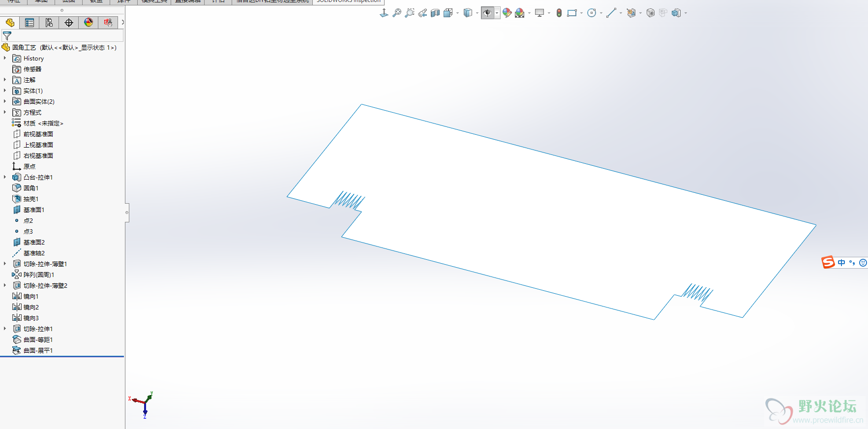
Task: Select 曲面-展平1 surface flatten feature
Action: click(32, 350)
